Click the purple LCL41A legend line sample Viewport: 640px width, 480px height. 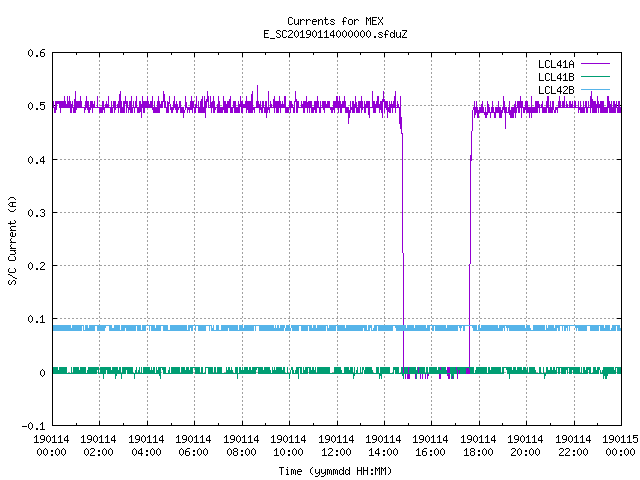595,64
